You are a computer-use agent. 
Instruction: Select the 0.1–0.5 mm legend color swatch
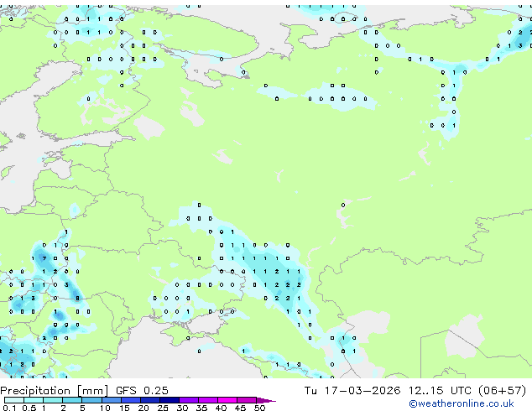[x=14, y=400]
